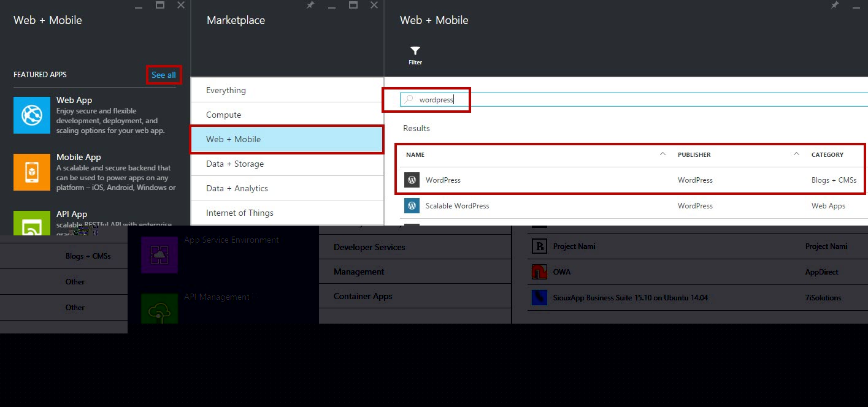Click SiouxApp Business Suite 15.10 on Ubuntu text
The height and width of the screenshot is (407, 868).
tap(630, 298)
